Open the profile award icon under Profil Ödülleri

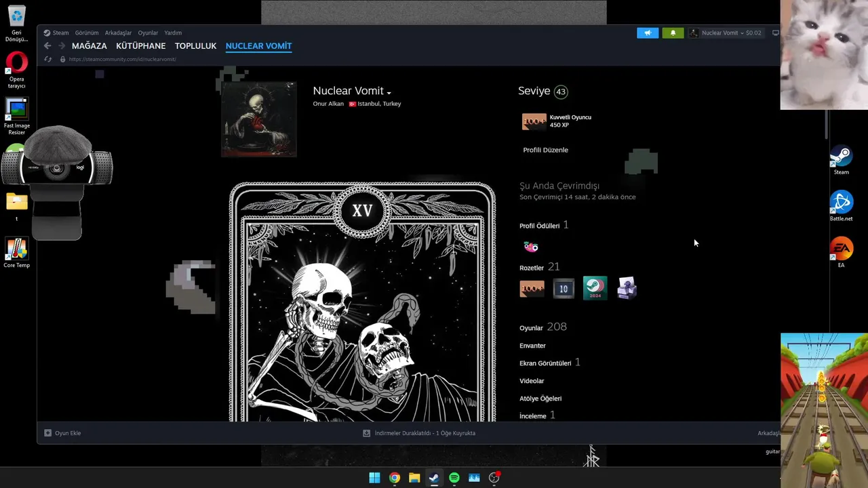coord(530,247)
